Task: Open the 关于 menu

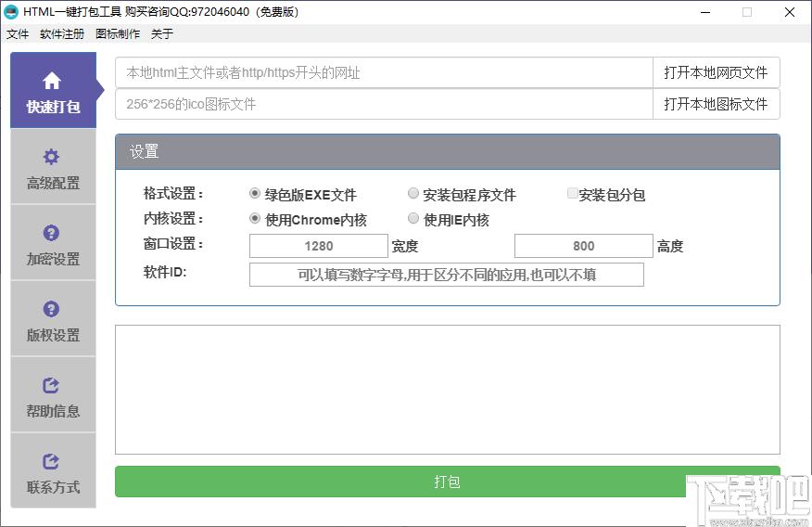Action: click(162, 34)
